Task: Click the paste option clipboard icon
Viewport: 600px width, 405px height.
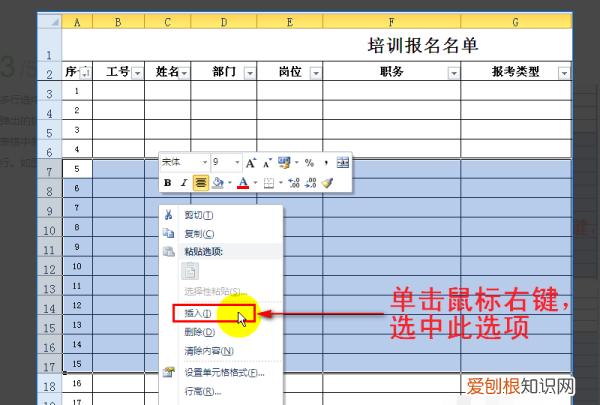Action: point(190,271)
